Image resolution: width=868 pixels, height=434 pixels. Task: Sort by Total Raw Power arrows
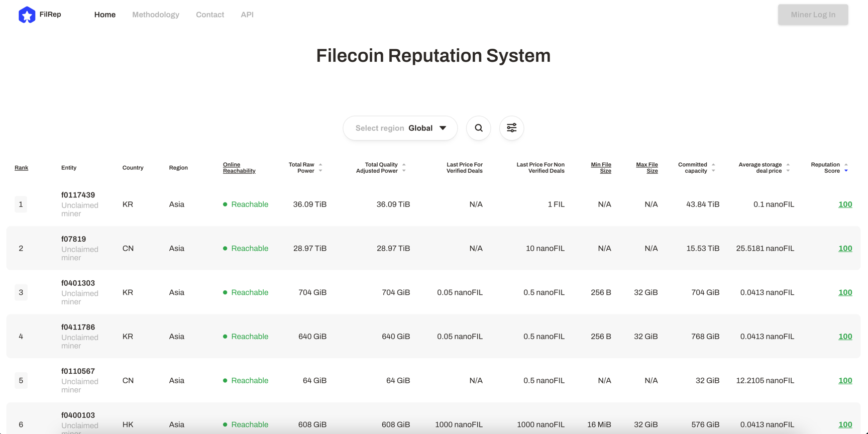click(320, 168)
